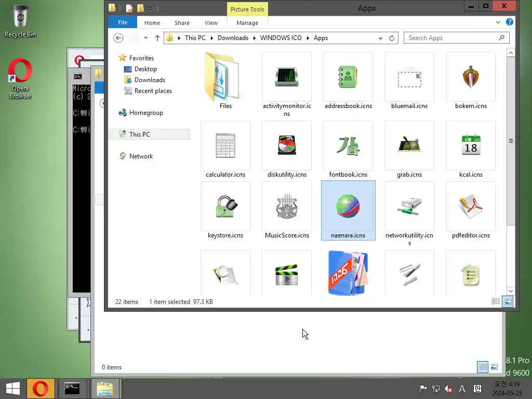Expand WINDOWS ICO breadcrumb arrow
This screenshot has height=399, width=532.
point(308,38)
